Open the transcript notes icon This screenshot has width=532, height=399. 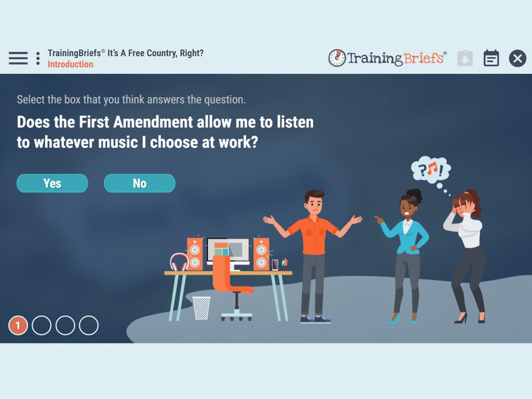(491, 58)
